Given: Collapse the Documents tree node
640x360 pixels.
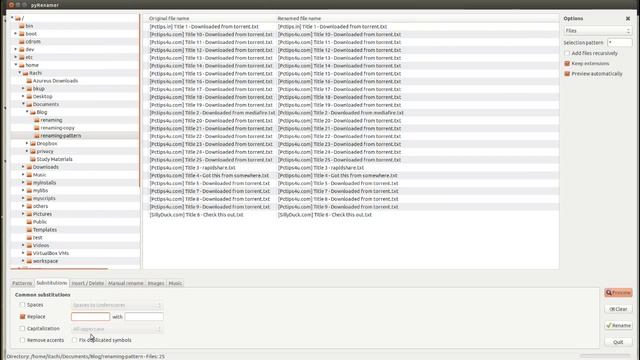Looking at the screenshot, I should point(23,104).
